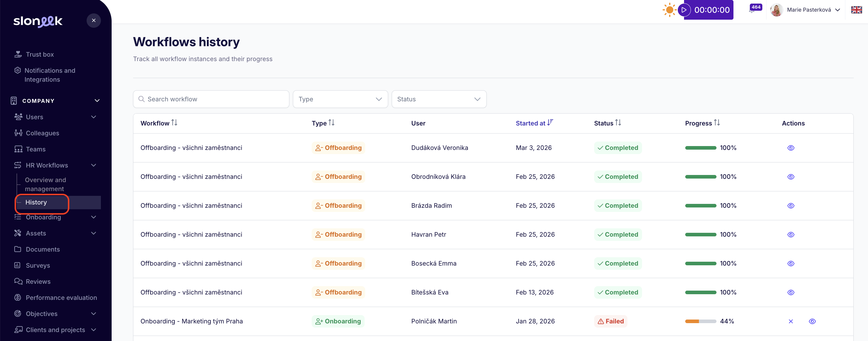View Dudáková Veronika workflow eye icon

[791, 148]
